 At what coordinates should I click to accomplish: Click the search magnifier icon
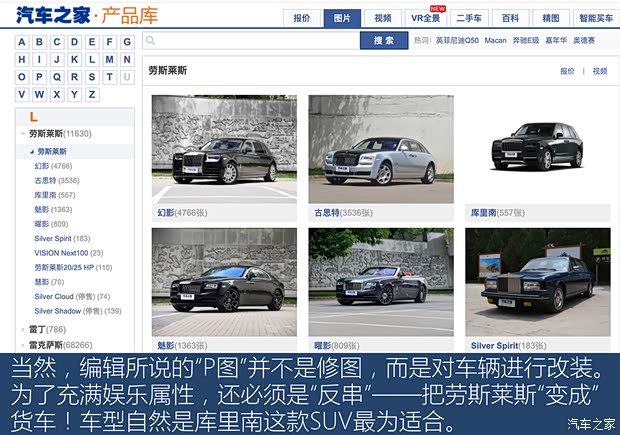[150, 40]
